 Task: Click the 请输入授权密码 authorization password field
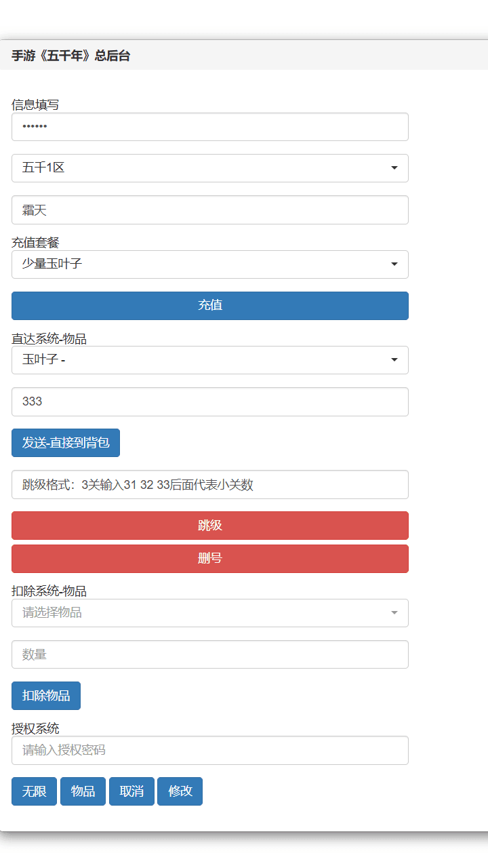click(x=209, y=750)
